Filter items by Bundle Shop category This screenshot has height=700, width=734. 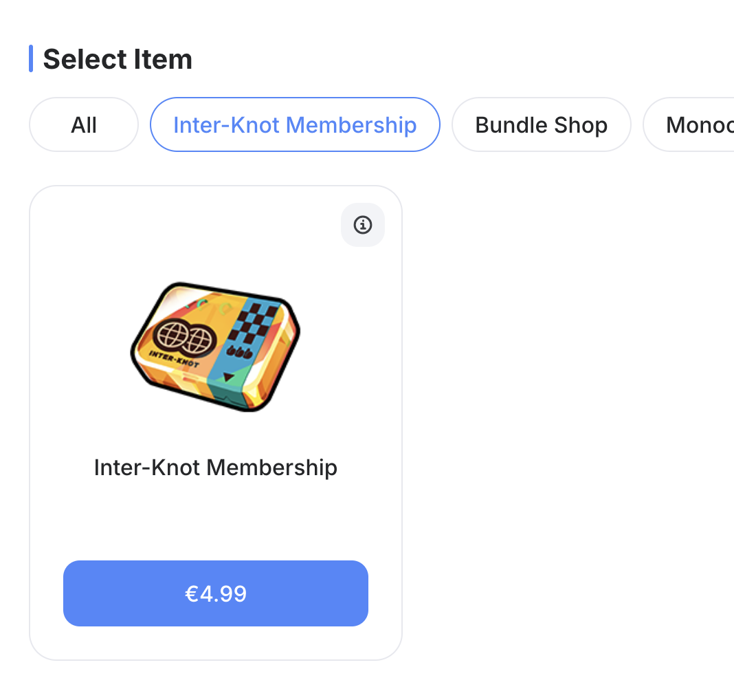pos(541,124)
